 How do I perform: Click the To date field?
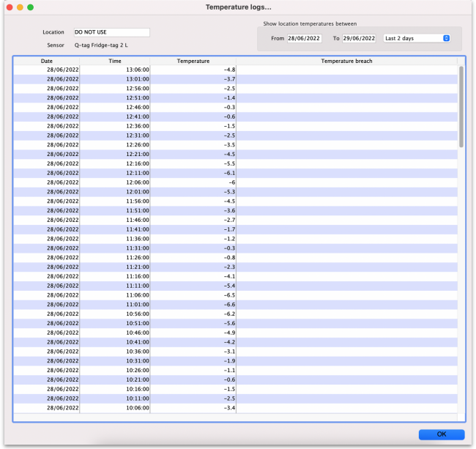pos(359,38)
